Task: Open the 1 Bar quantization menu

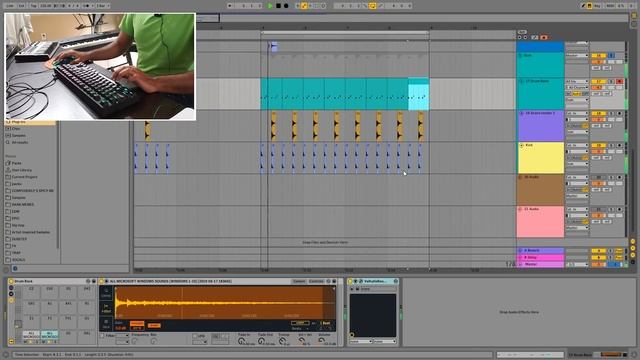Action: pos(102,6)
